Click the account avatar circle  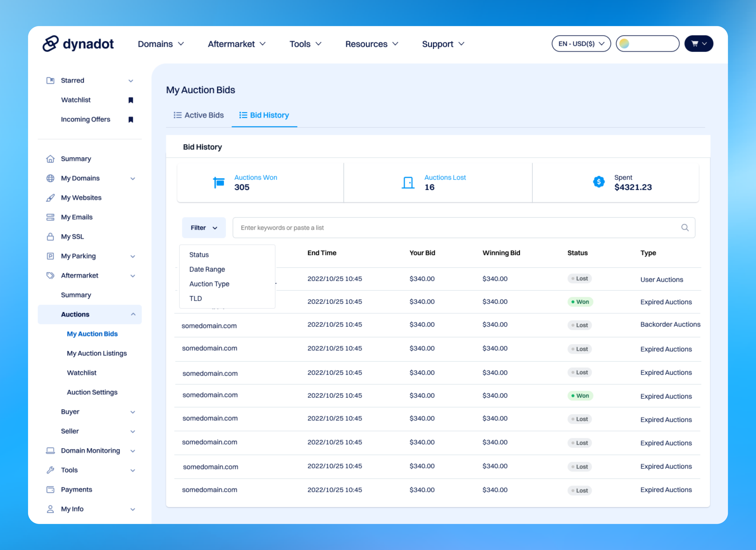[x=624, y=44]
